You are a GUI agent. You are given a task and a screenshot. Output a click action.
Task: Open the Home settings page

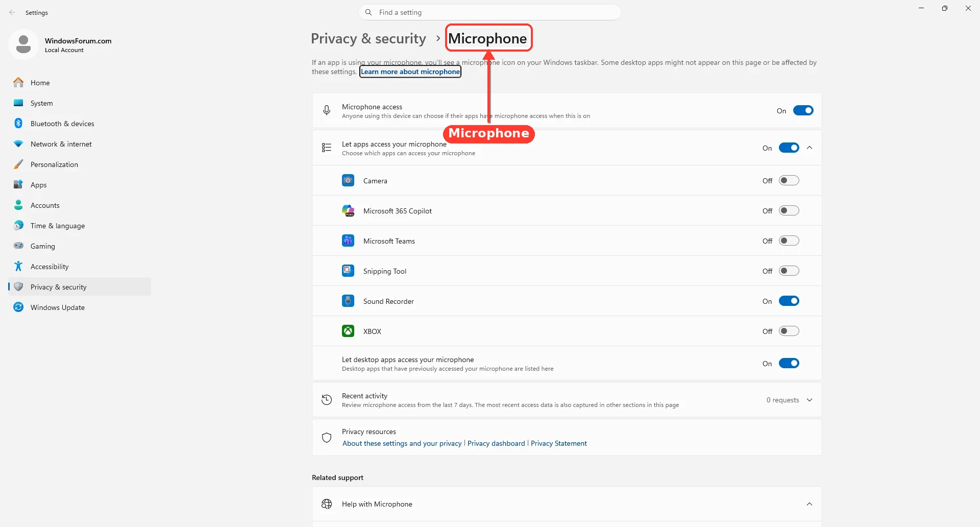point(80,82)
